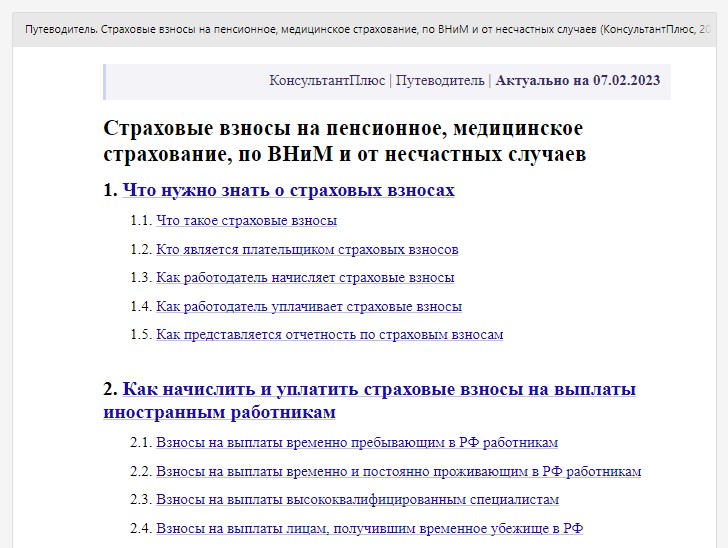Select the document title tab at the top
The image size is (728, 548).
[364, 29]
